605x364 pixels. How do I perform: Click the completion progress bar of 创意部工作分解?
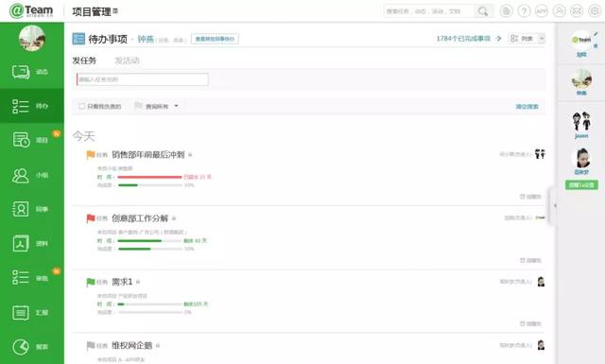[150, 249]
